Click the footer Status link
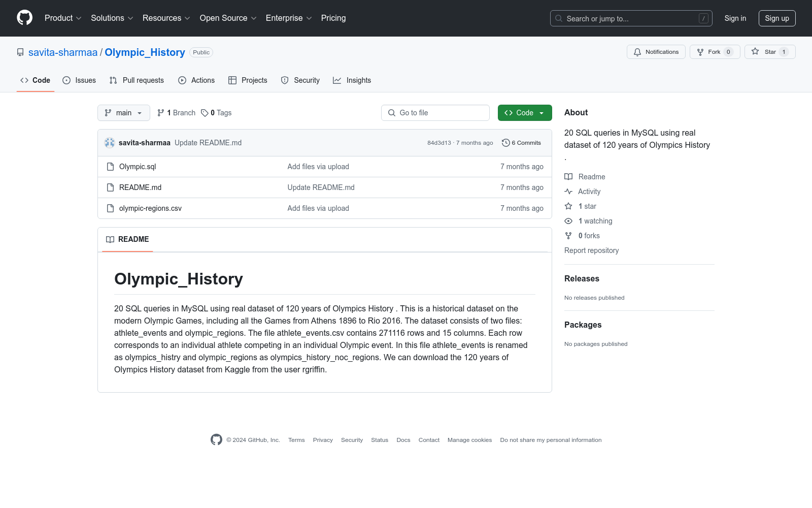Viewport: 812px width, 508px height. 380,440
